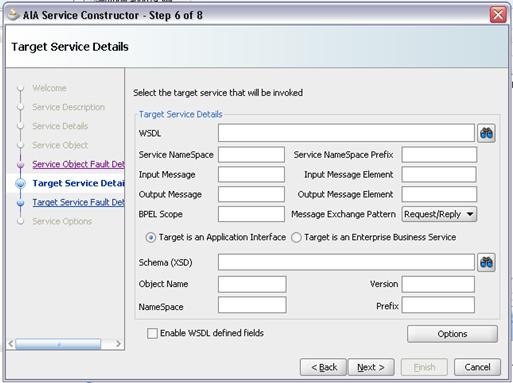Click the Target Service Fault step bullet
The image size is (513, 383).
[21, 202]
